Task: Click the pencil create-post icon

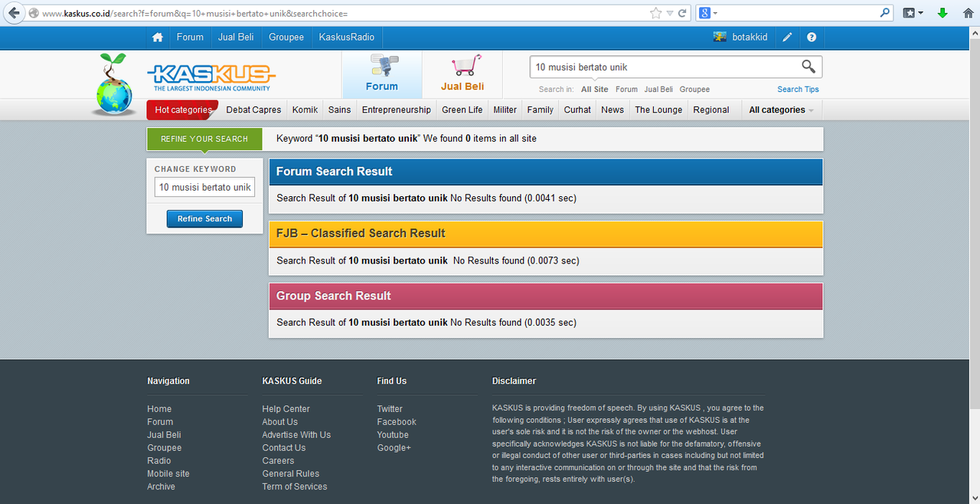Action: point(787,38)
